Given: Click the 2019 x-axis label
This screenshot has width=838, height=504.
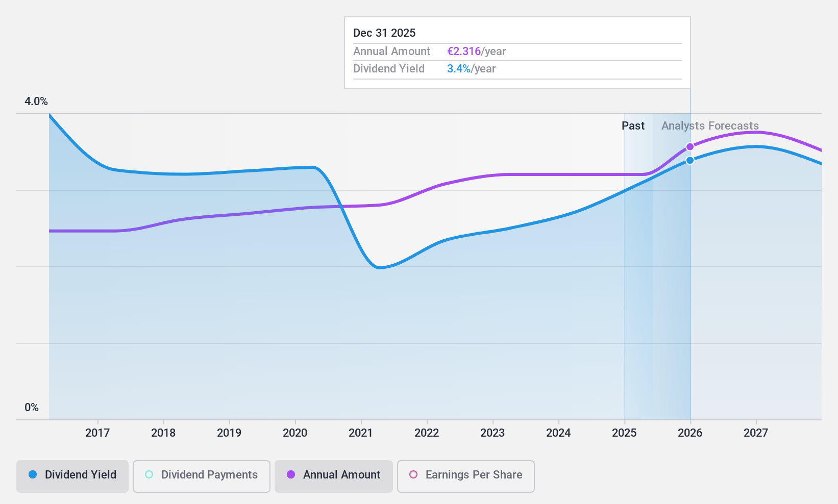Looking at the screenshot, I should [x=229, y=433].
